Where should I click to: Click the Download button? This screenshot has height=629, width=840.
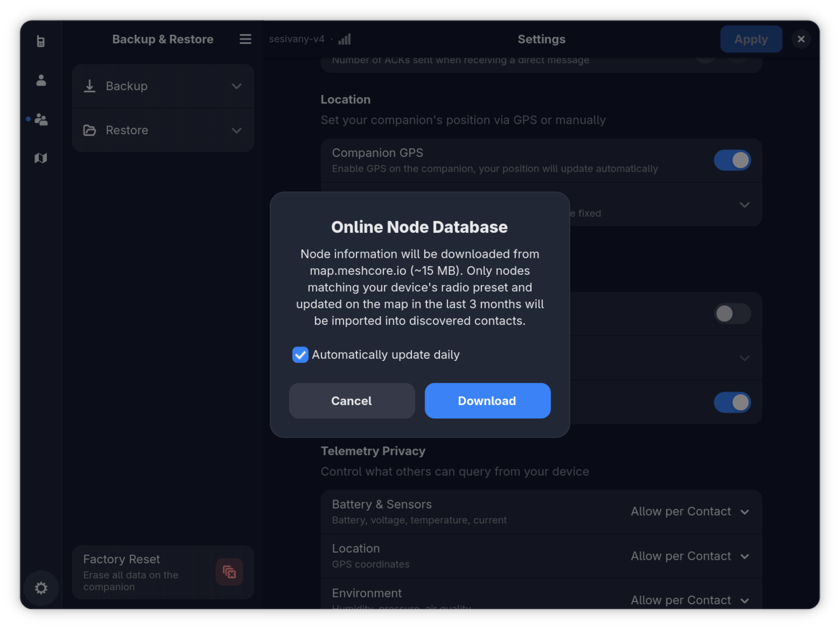[487, 400]
